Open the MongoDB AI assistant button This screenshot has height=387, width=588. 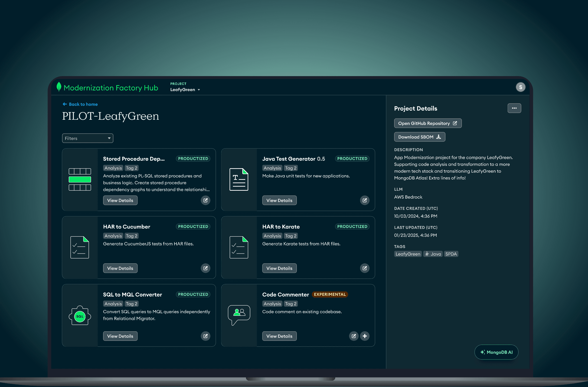pos(496,352)
